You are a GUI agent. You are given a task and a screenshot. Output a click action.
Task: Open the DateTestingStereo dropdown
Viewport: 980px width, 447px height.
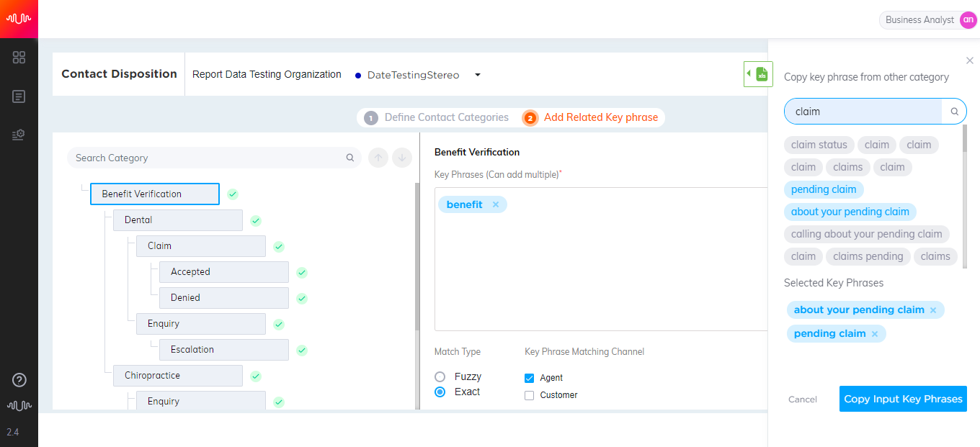coord(477,75)
